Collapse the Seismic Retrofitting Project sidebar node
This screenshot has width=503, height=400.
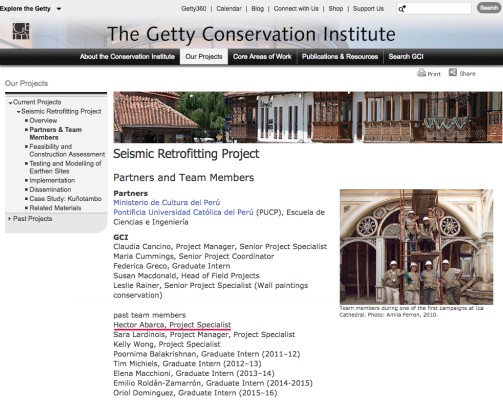point(19,112)
